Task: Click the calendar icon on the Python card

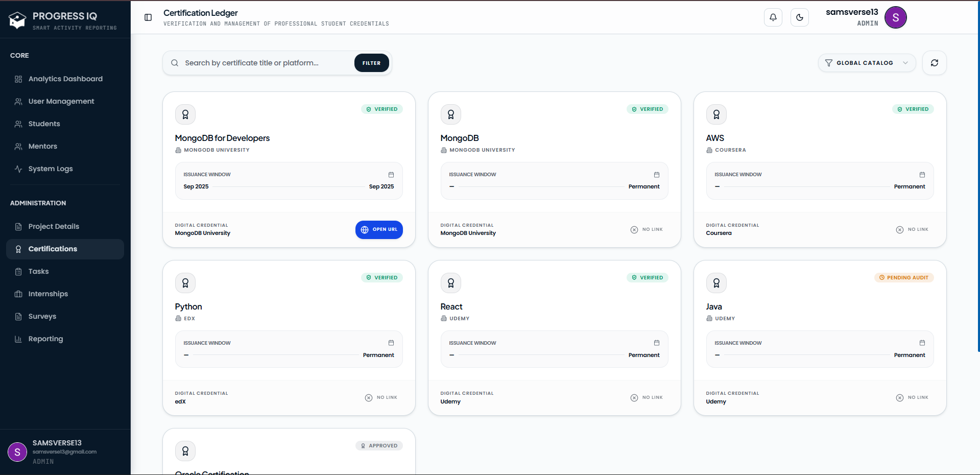Action: (391, 343)
